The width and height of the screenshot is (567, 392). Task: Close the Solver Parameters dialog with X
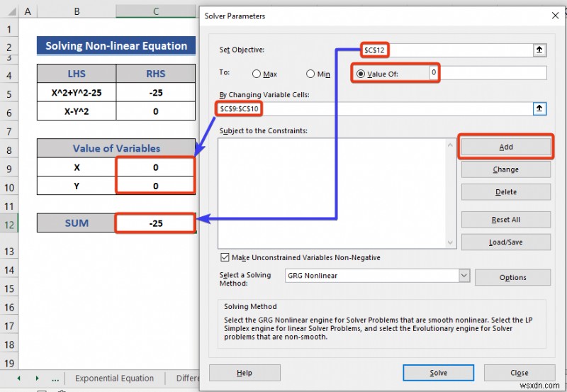[555, 16]
